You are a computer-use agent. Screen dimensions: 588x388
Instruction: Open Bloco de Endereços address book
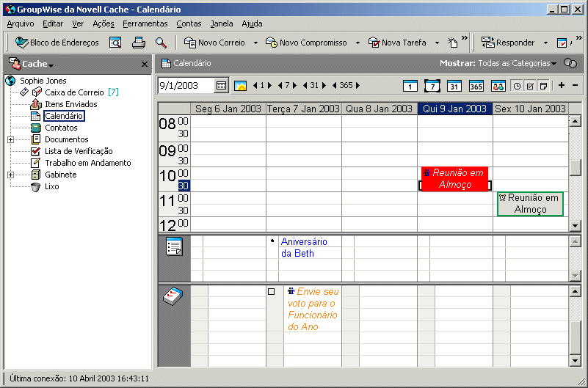click(57, 43)
